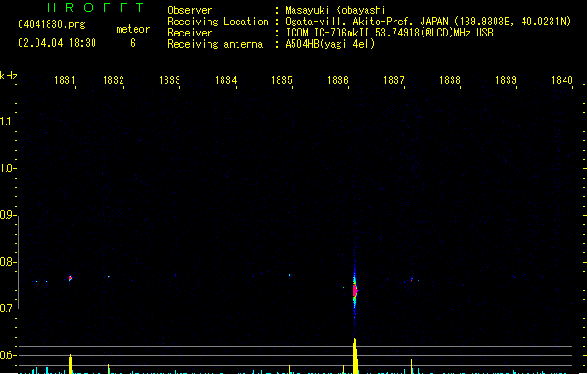Click the 1838 time axis label
Image resolution: width=588 pixels, height=374 pixels.
[x=450, y=80]
